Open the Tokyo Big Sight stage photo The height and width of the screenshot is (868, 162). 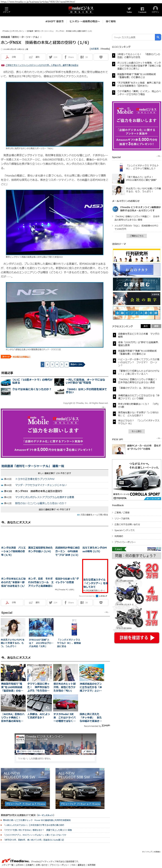(54, 222)
